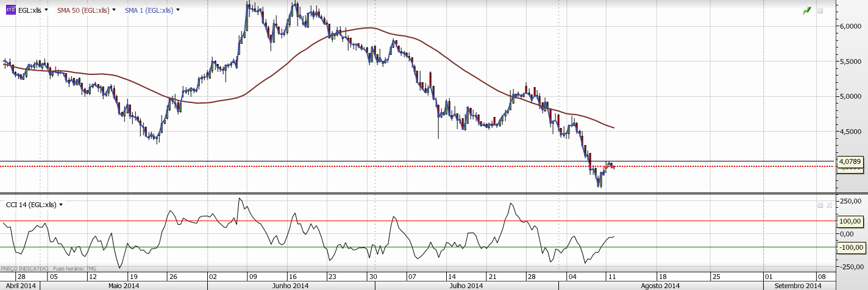Click the Agosto 2014 month on the timeline
868x290 pixels.
pyautogui.click(x=660, y=286)
